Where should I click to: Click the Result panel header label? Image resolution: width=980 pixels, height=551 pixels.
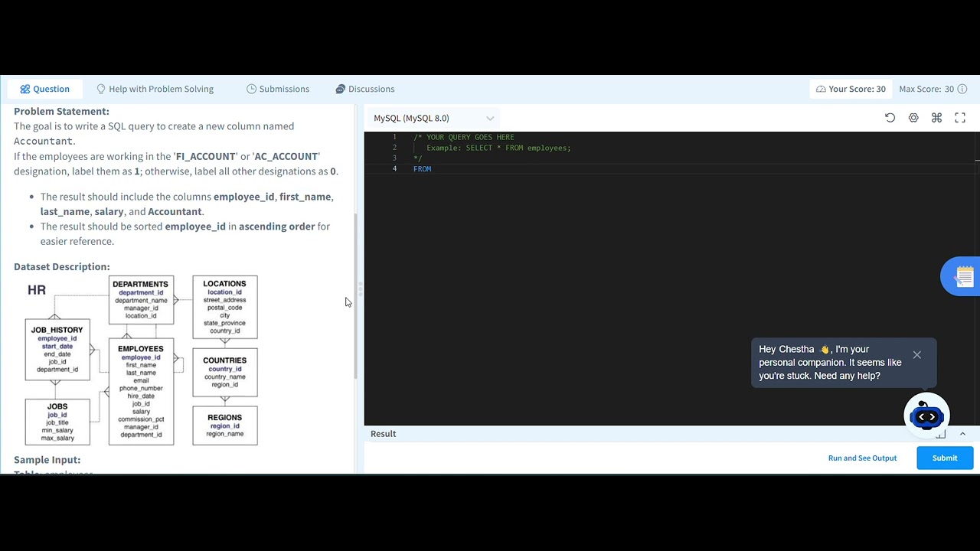click(384, 434)
